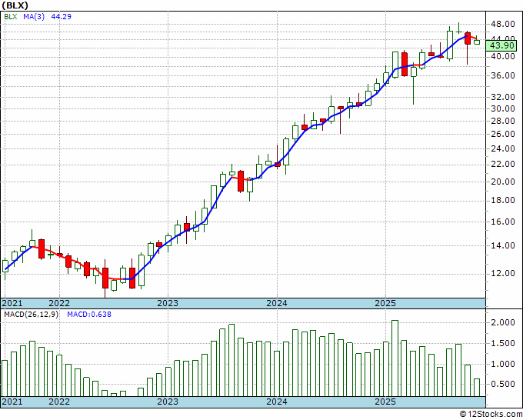Select the BLX legend label
The width and height of the screenshot is (523, 420).
coord(11,17)
